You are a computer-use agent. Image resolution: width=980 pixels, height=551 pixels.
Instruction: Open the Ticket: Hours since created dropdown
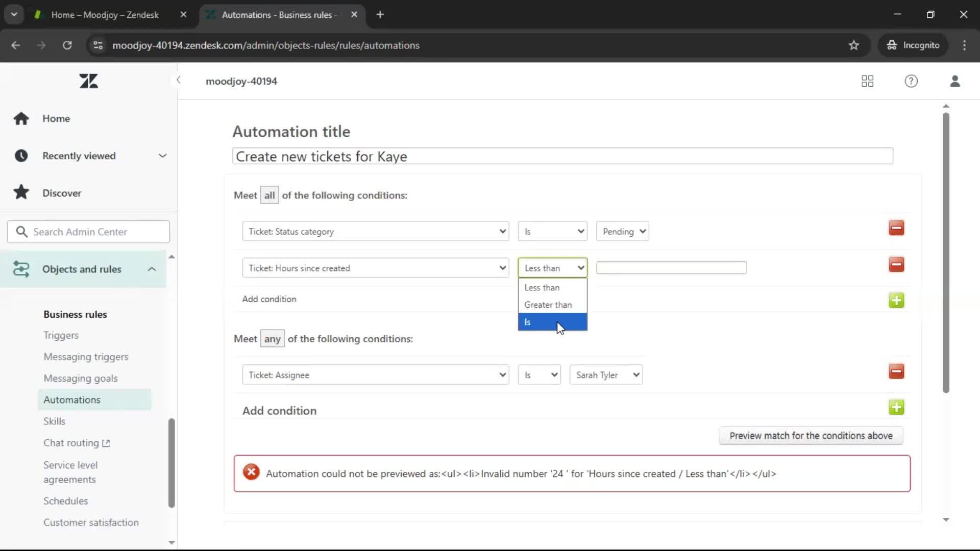(376, 268)
